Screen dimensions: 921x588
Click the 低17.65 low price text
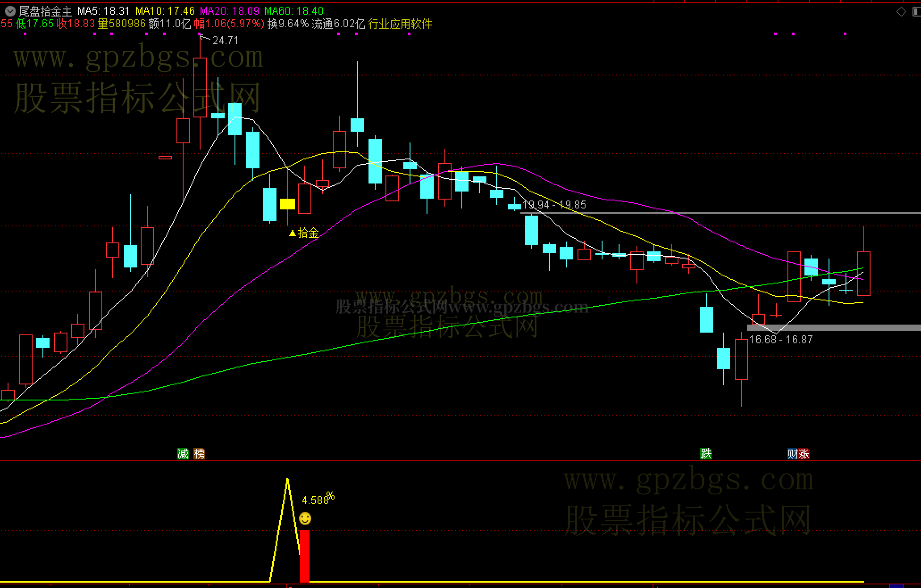[35, 24]
